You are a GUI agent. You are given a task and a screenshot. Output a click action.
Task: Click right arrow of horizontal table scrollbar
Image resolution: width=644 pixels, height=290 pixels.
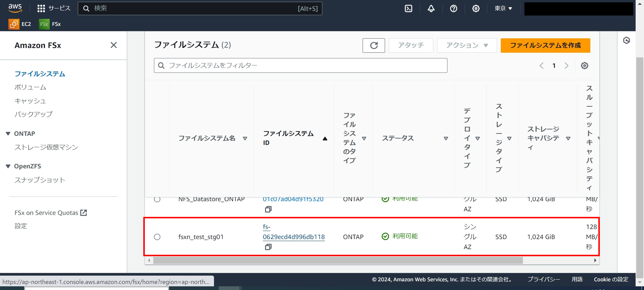tap(595, 260)
